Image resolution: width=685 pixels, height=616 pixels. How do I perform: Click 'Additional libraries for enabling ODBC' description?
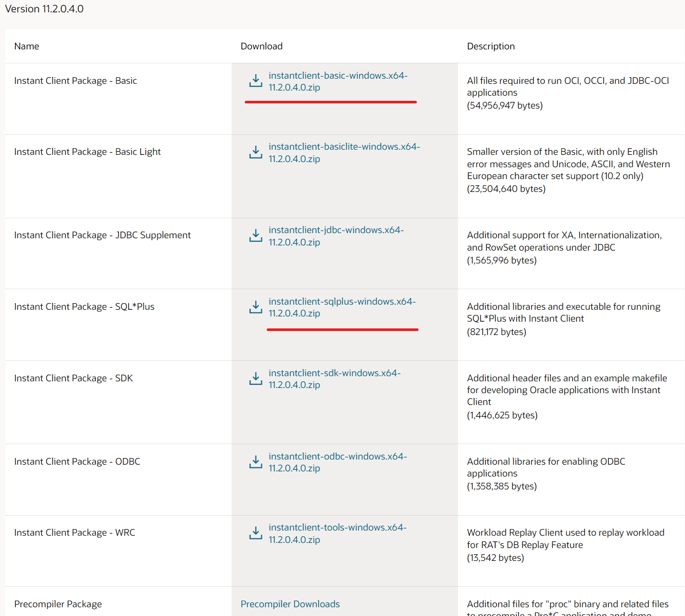546,467
